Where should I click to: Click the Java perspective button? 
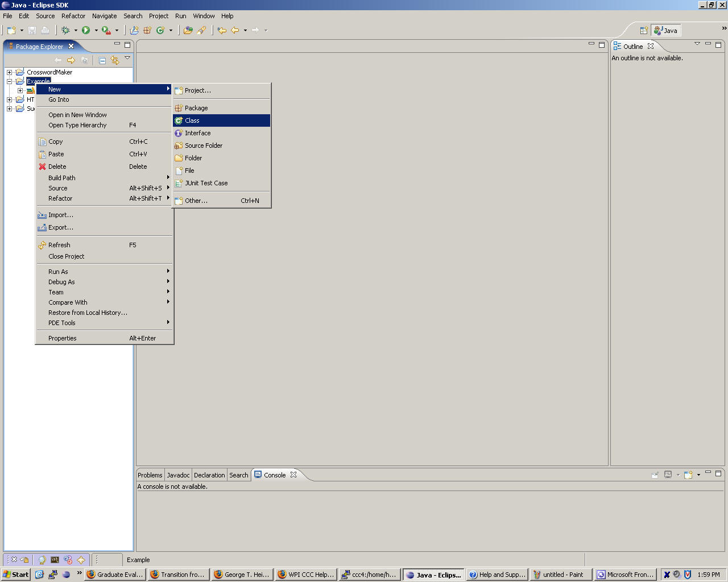[x=665, y=31]
